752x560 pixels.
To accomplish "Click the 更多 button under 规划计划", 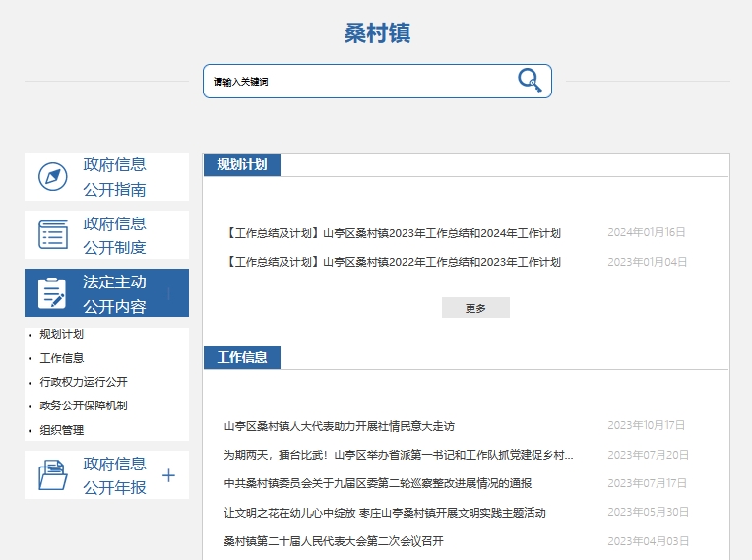I will click(475, 308).
